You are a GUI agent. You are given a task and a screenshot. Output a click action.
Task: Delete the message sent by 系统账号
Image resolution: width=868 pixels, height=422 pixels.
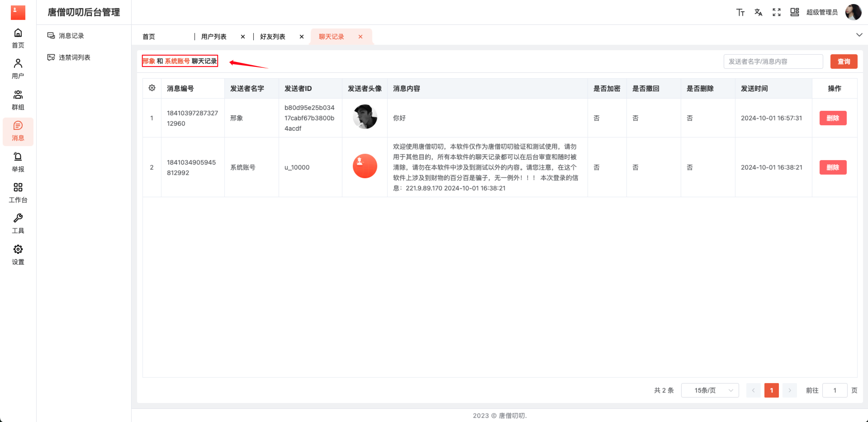click(832, 167)
